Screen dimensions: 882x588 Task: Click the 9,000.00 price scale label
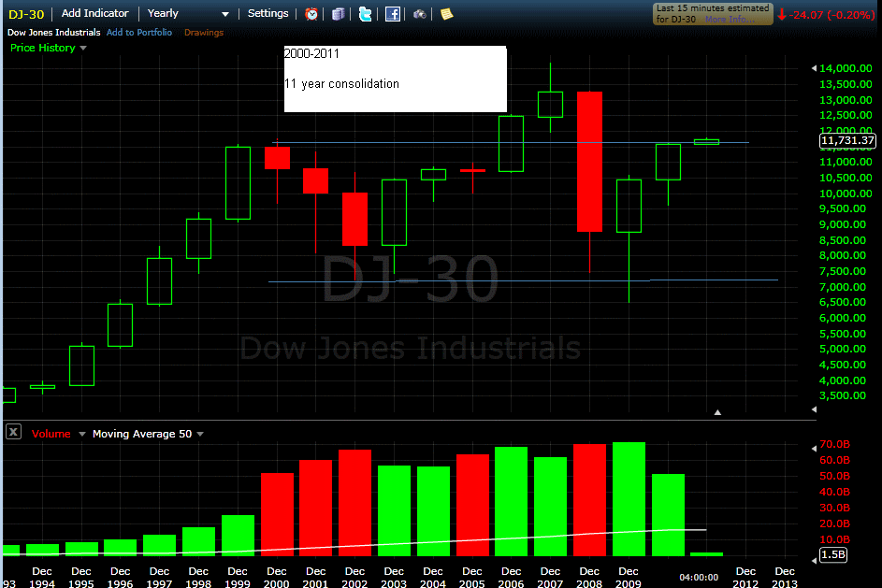click(843, 224)
